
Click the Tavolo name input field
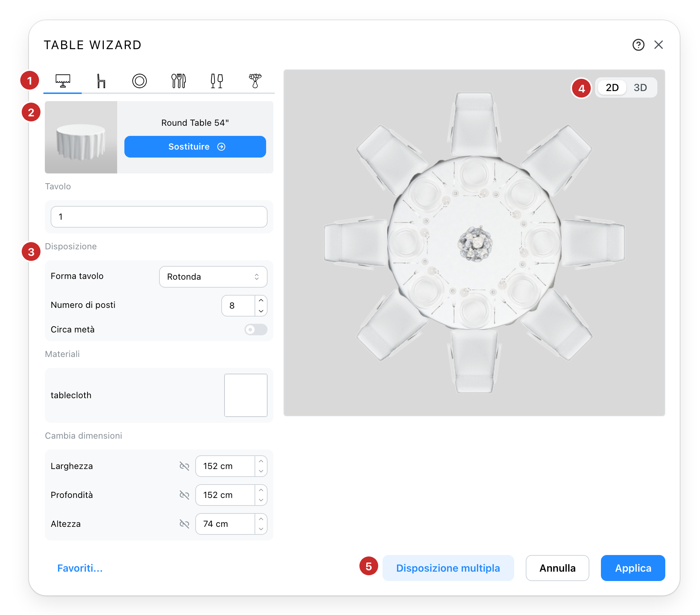click(x=159, y=217)
